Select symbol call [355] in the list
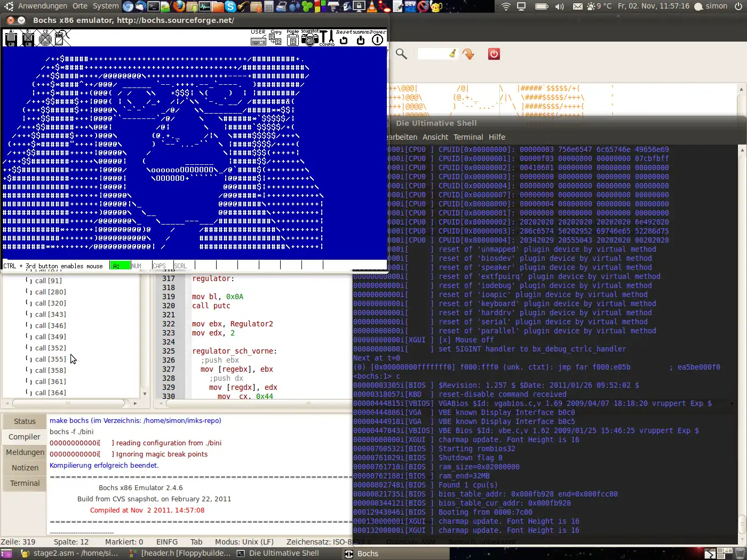The width and height of the screenshot is (747, 560). click(x=51, y=359)
